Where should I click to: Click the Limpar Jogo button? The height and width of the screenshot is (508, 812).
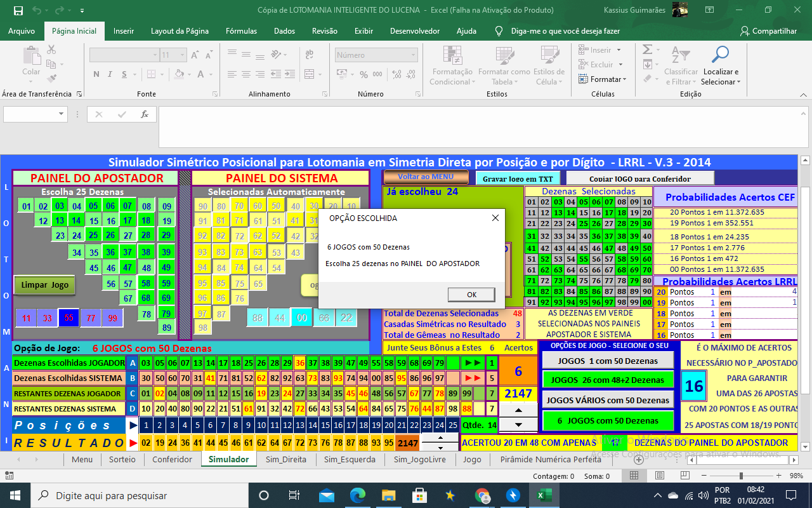44,285
